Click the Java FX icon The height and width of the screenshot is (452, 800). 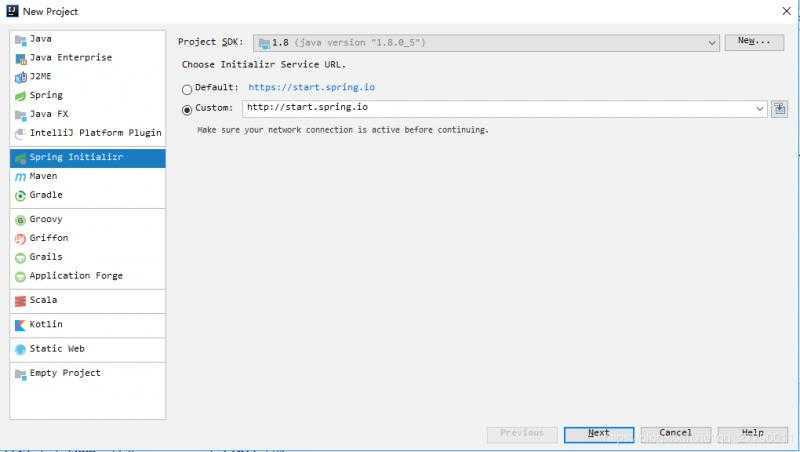20,115
